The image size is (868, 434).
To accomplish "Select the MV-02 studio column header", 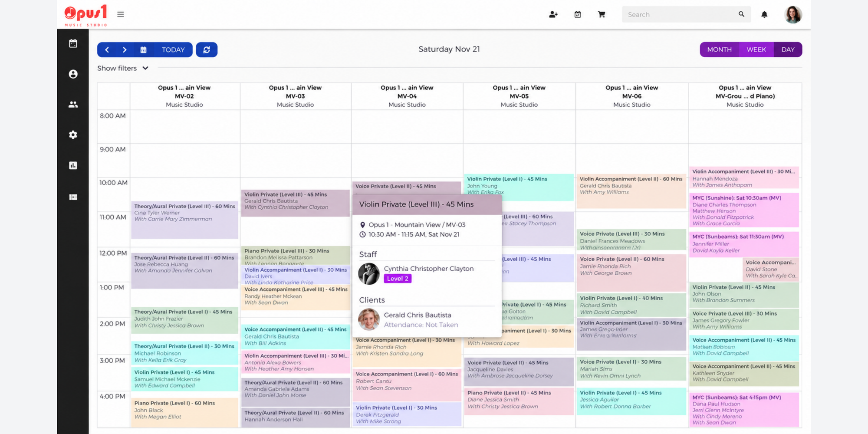I will (x=184, y=96).
